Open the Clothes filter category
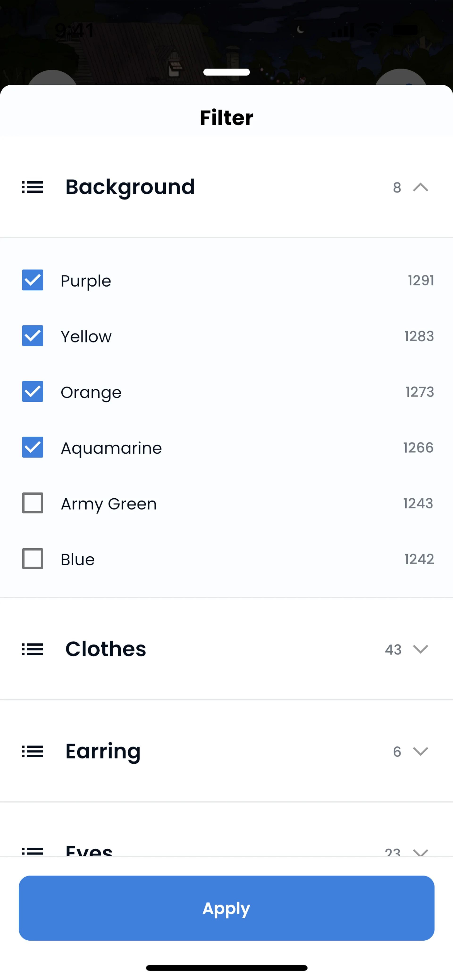 (x=106, y=649)
